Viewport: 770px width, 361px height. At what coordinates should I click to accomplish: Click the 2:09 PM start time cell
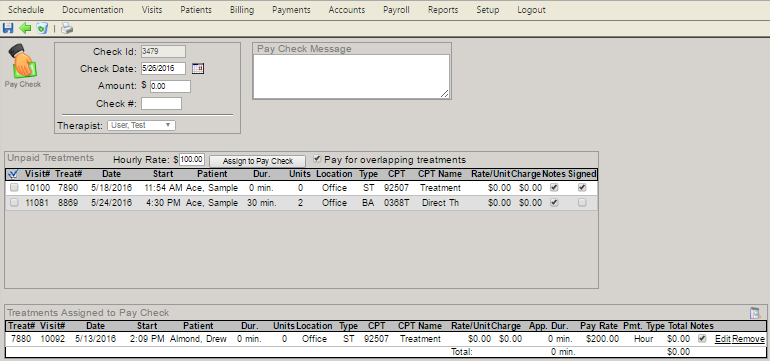(147, 339)
